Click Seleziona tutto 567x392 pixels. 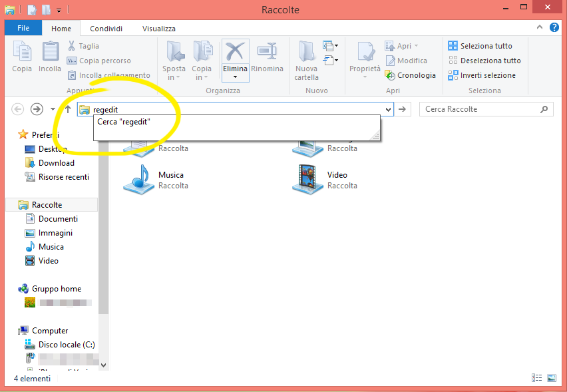point(480,46)
